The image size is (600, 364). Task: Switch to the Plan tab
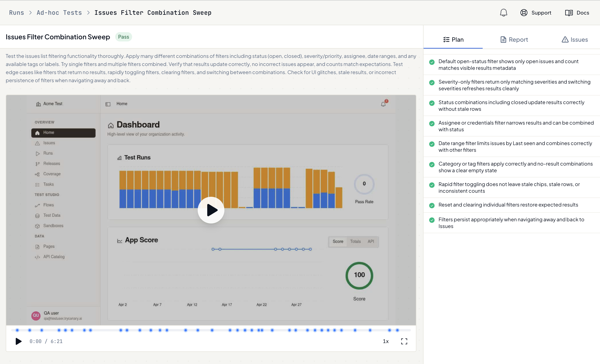(x=453, y=39)
